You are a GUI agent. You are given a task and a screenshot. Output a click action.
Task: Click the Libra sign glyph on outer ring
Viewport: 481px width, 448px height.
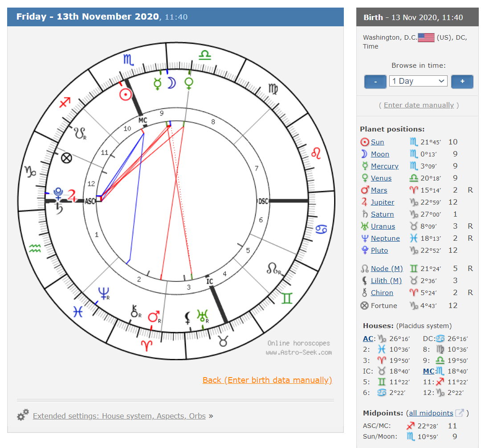(x=205, y=55)
